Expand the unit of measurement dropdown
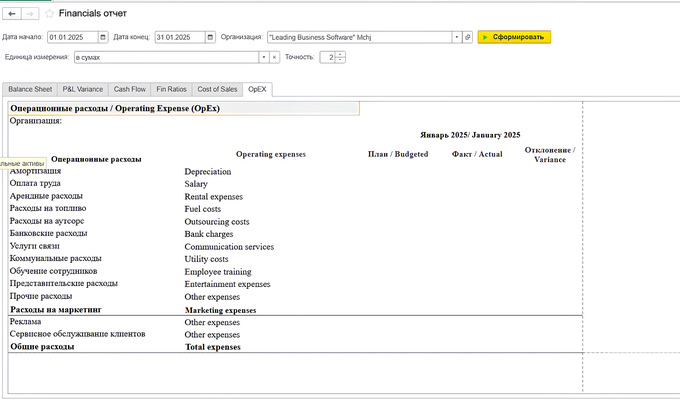 264,57
